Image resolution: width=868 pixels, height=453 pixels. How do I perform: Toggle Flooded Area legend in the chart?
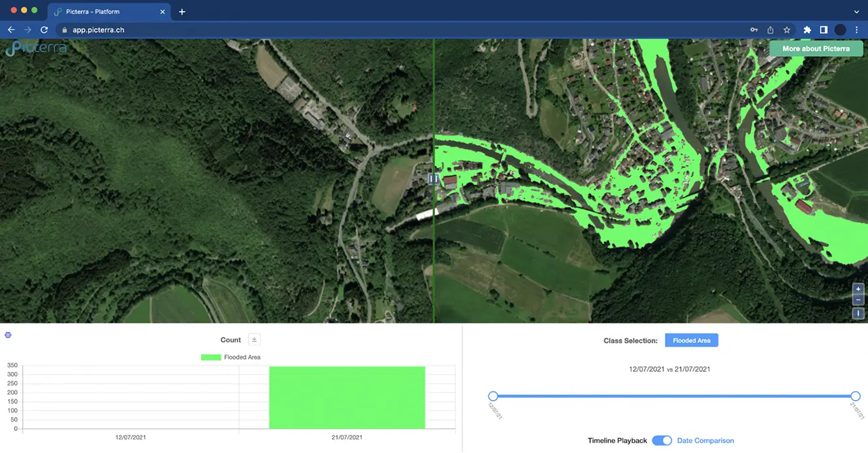tap(231, 358)
